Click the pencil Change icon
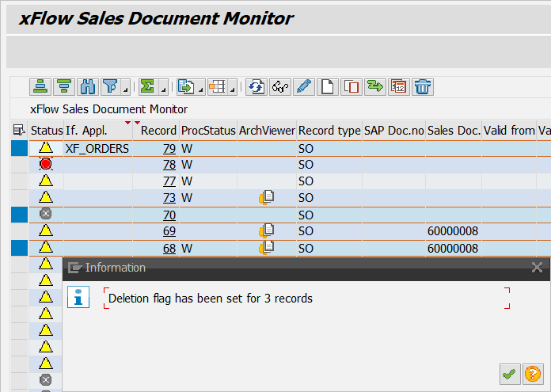The width and height of the screenshot is (551, 392). 303,86
